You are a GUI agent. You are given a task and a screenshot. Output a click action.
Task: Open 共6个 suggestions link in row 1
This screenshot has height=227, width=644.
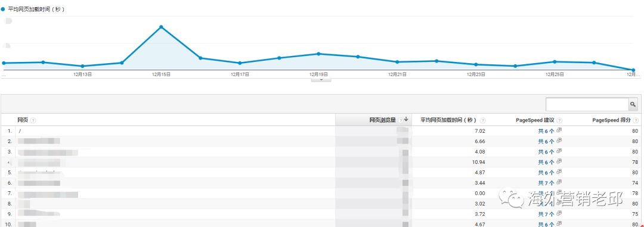pyautogui.click(x=546, y=131)
